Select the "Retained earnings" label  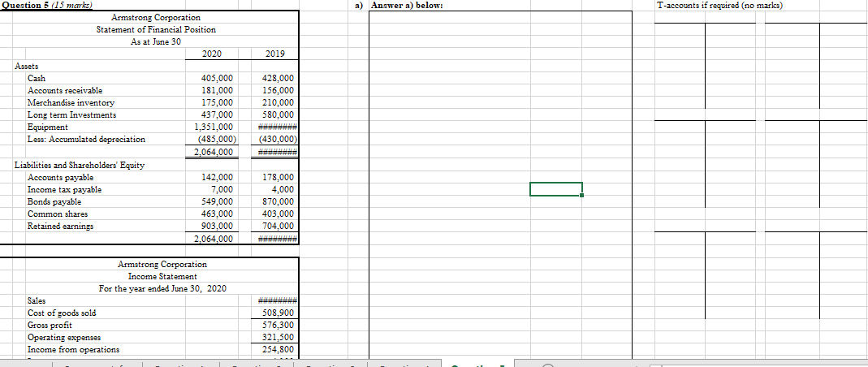point(60,226)
